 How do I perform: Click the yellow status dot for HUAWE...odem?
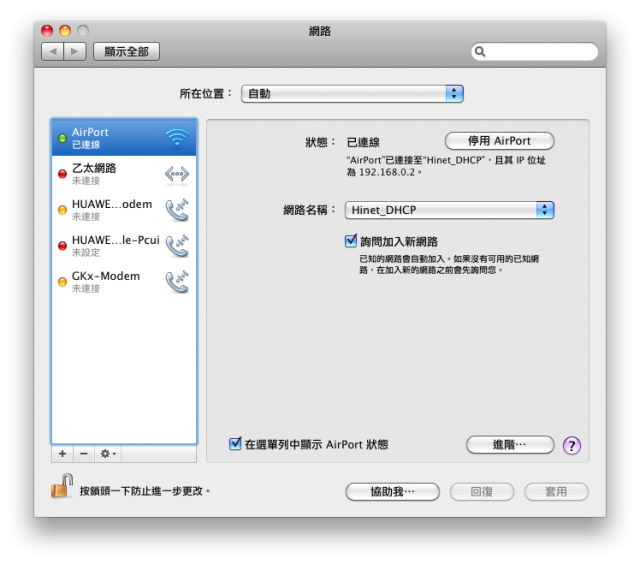click(x=62, y=210)
